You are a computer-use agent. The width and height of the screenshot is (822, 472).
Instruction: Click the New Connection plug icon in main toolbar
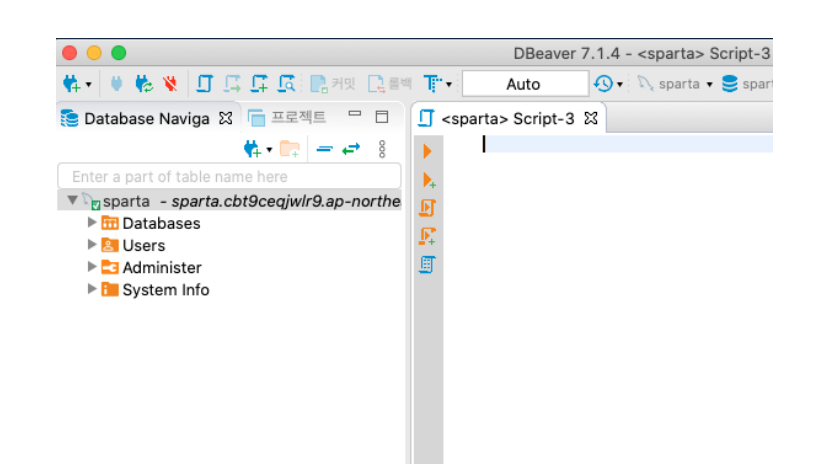coord(71,83)
